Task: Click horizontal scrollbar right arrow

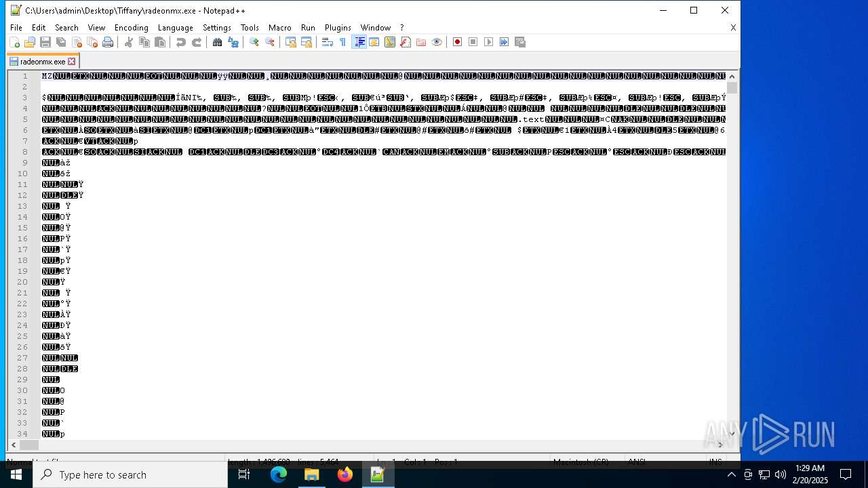Action: 720,445
